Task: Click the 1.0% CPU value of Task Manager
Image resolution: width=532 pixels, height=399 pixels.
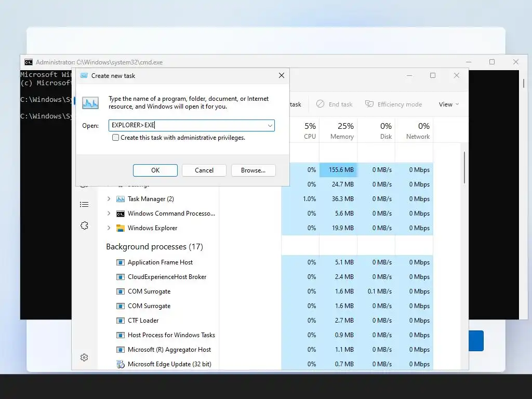Action: pos(310,199)
